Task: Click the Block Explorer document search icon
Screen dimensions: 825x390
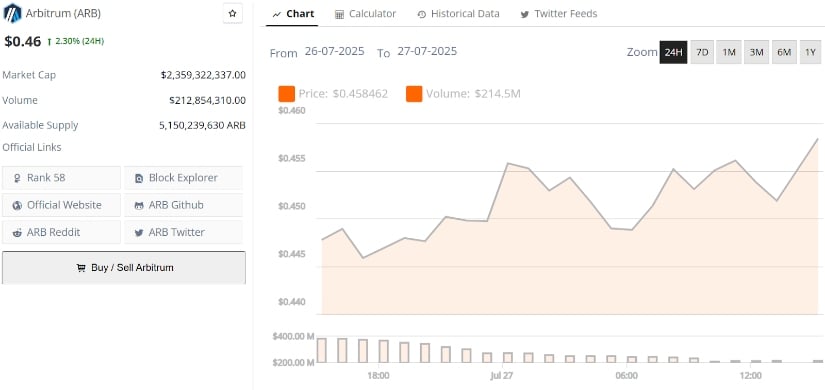Action: tap(139, 178)
